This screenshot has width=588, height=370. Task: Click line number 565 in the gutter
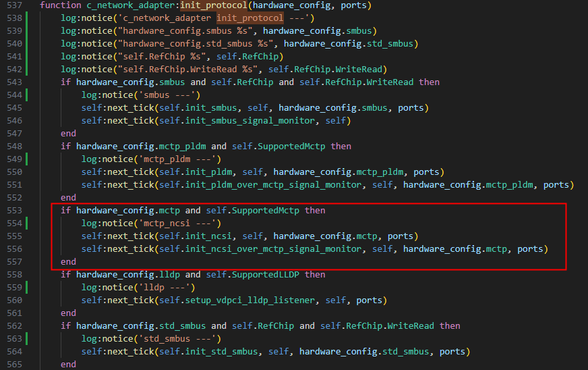click(x=13, y=365)
